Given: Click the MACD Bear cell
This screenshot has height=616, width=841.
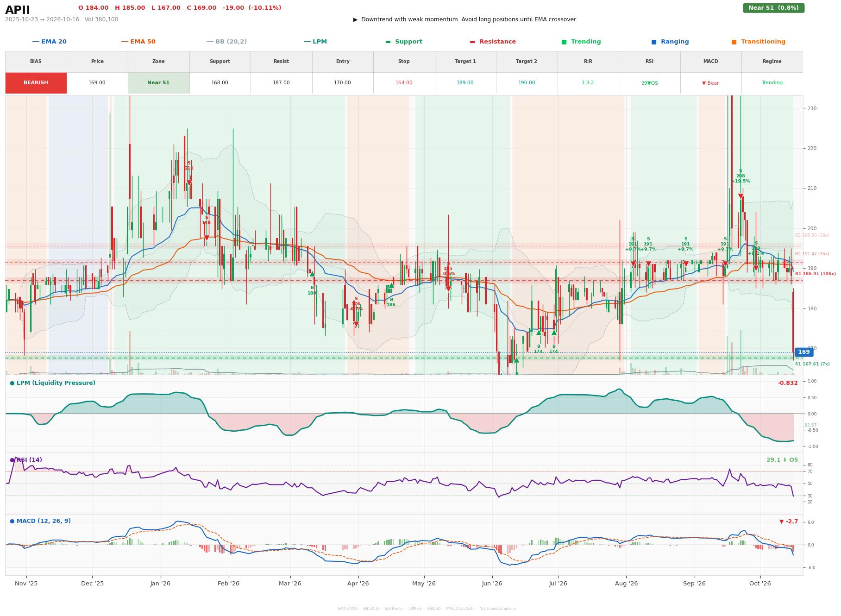Looking at the screenshot, I should tap(710, 83).
